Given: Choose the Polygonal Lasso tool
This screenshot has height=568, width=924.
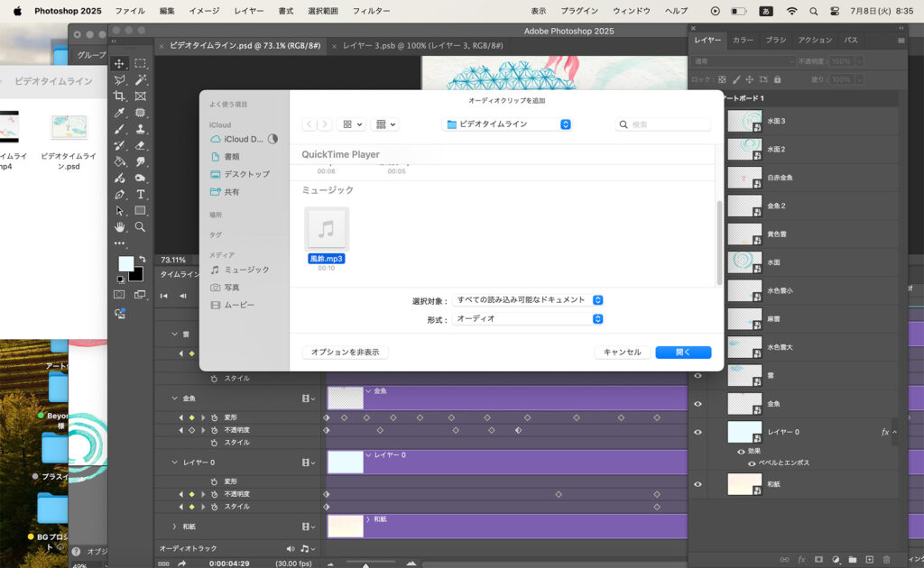Looking at the screenshot, I should pos(120,80).
